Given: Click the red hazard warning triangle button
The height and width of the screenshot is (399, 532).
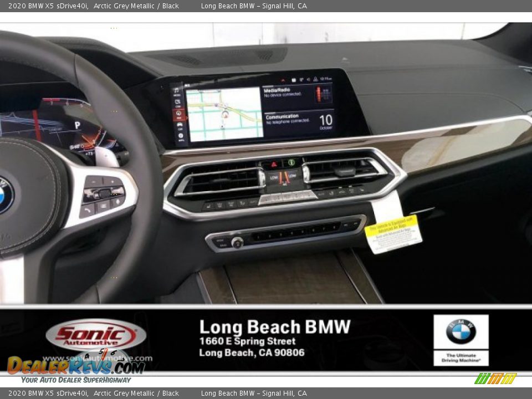Looking at the screenshot, I should [x=274, y=164].
